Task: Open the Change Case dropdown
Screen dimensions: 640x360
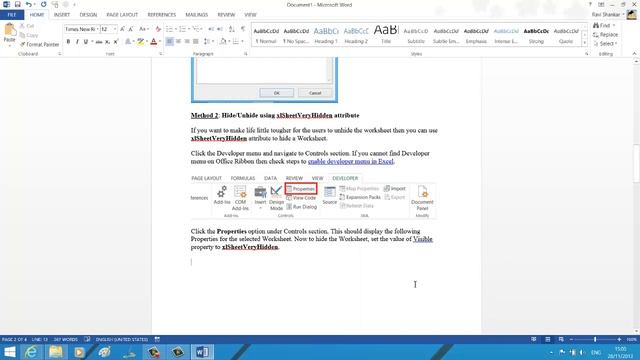Action: pyautogui.click(x=143, y=29)
